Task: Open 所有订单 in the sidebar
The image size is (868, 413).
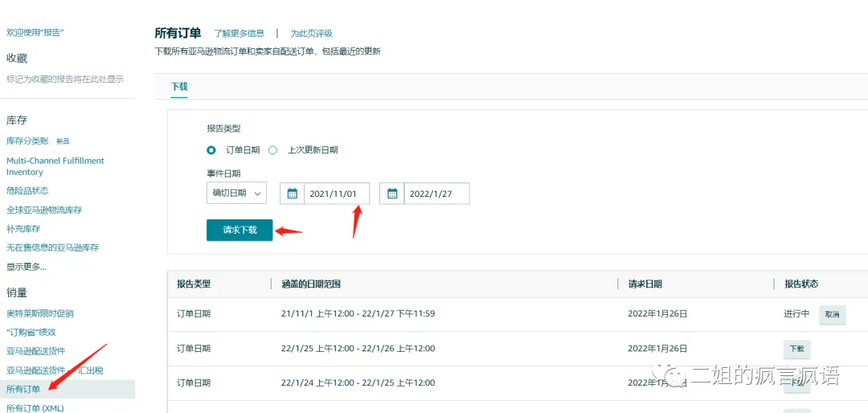Action: click(23, 389)
